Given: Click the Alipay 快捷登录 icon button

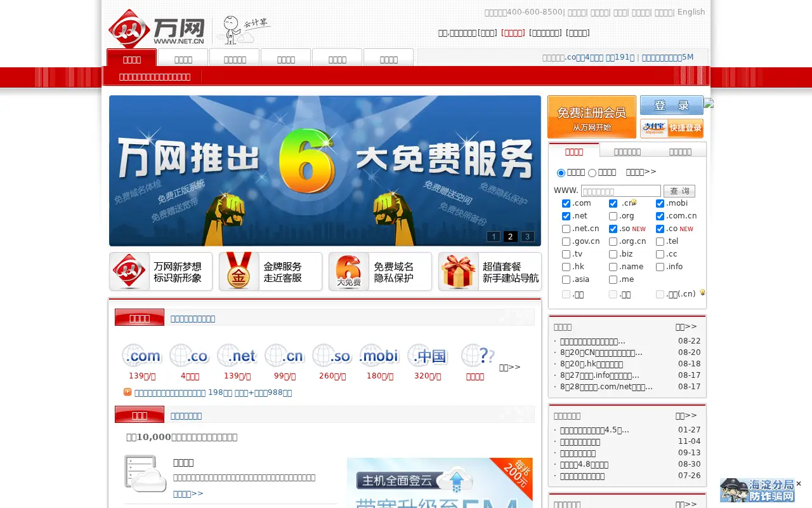Looking at the screenshot, I should click(672, 128).
